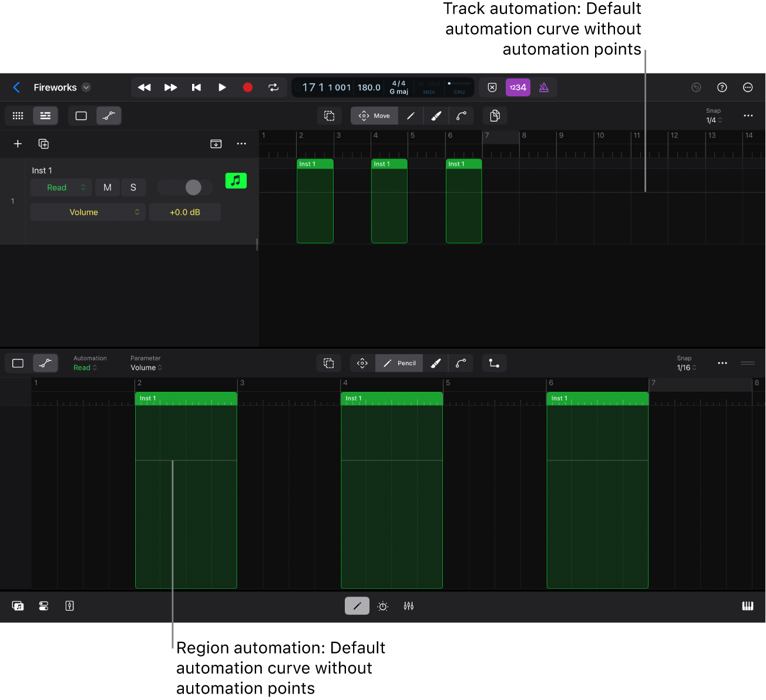
Task: Switch to grid view layout
Action: click(x=18, y=116)
